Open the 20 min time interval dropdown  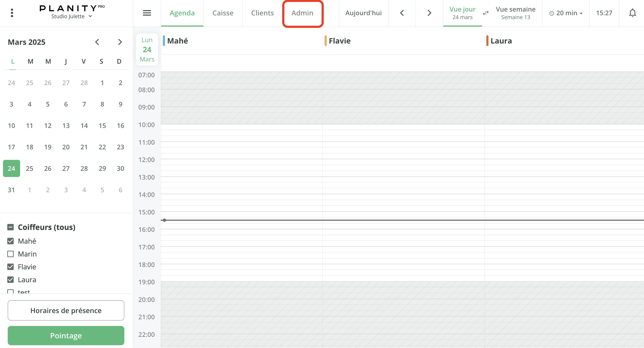coord(565,13)
